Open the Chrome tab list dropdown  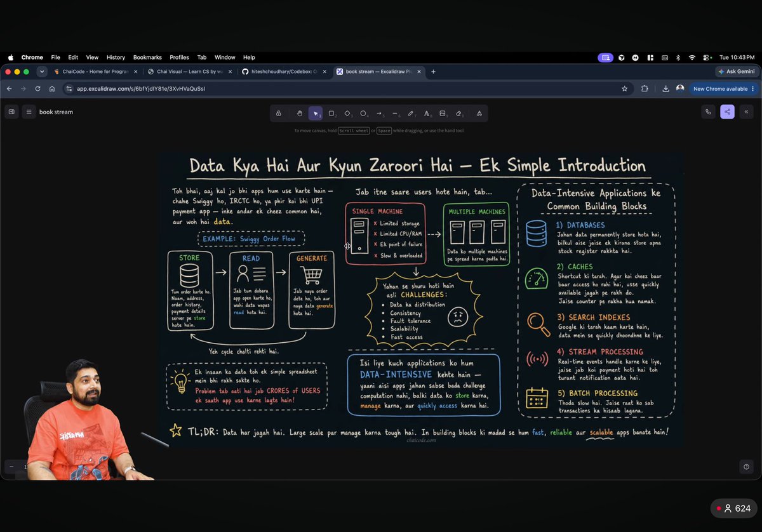(x=42, y=72)
